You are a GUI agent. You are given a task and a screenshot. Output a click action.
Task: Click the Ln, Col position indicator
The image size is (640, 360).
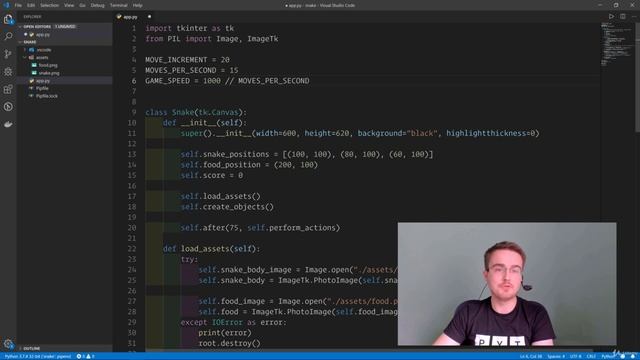(531, 356)
